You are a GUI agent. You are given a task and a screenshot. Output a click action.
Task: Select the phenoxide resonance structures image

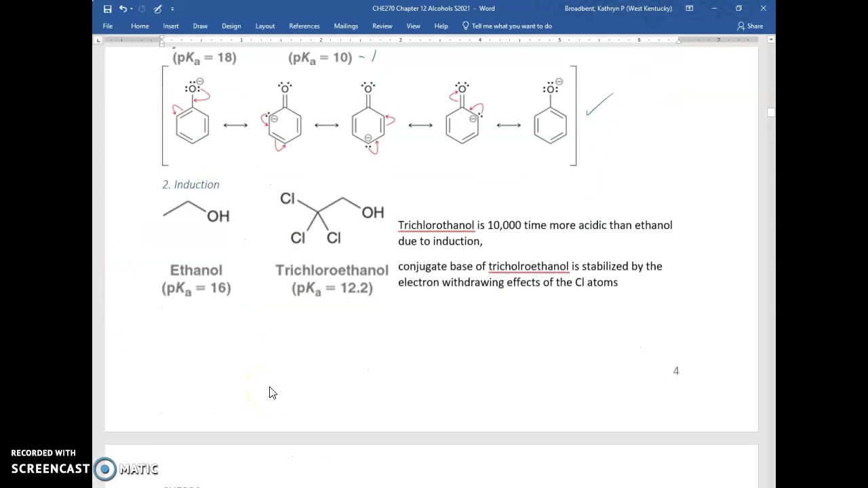(370, 116)
